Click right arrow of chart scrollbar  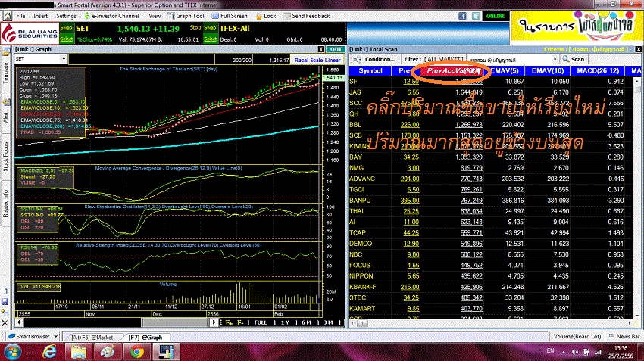(214, 322)
